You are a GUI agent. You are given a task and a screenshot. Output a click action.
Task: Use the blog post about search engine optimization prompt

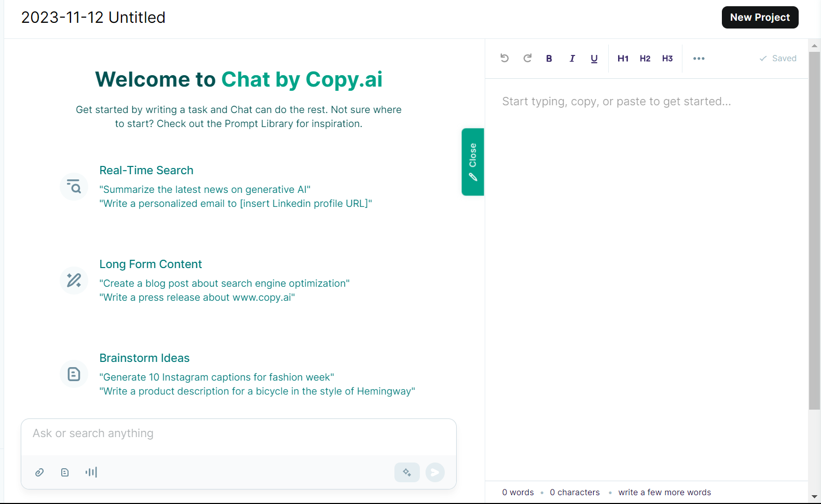click(225, 284)
